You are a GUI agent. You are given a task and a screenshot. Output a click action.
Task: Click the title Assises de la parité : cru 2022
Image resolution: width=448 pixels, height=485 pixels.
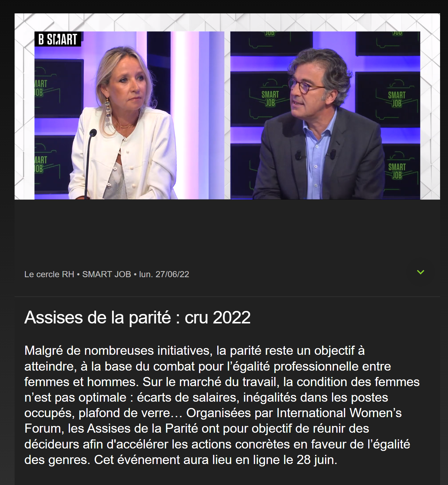pos(138,318)
